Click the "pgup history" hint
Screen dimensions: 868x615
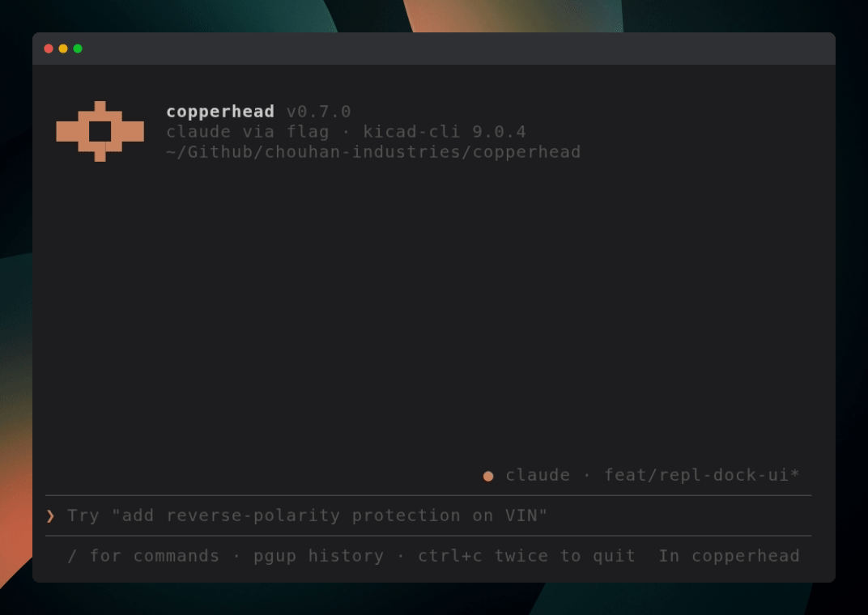pyautogui.click(x=318, y=556)
